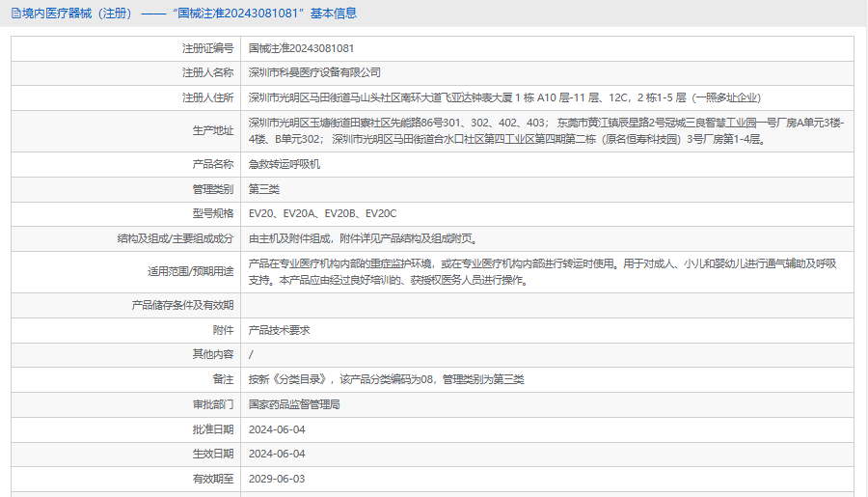Click the expiry date 2029-06-03
Viewport: 868px width, 497px height.
(277, 479)
